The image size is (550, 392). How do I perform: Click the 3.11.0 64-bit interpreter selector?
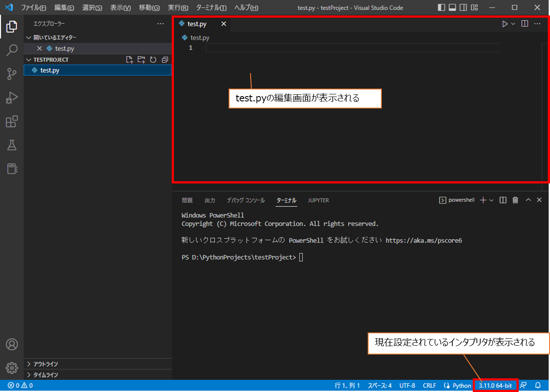495,385
